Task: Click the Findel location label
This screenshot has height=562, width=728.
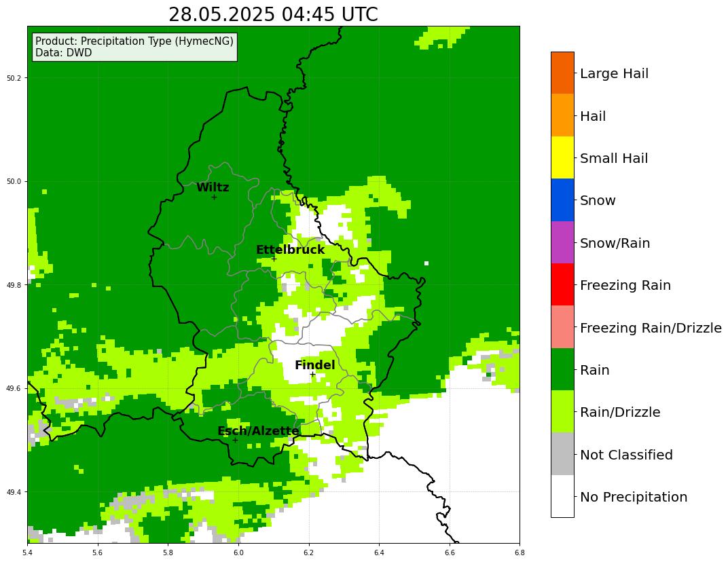Action: (315, 365)
